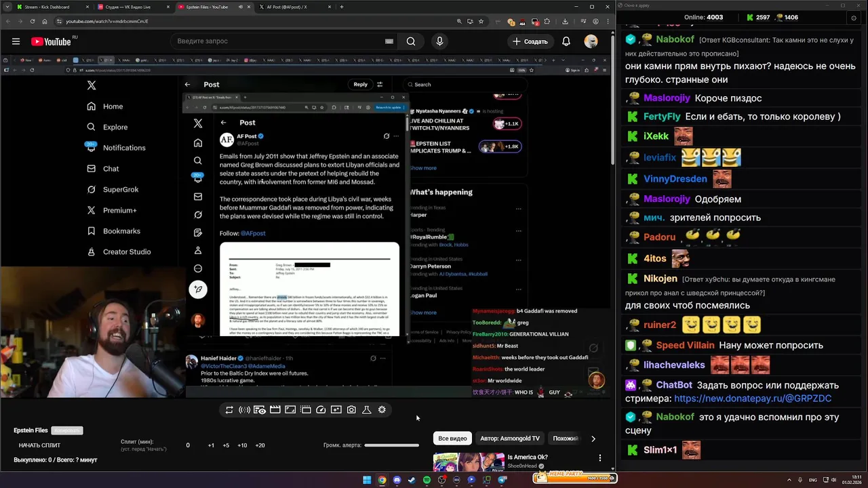Image resolution: width=868 pixels, height=488 pixels.
Task: Click the dashed theater-mode icon under video
Action: 306,410
